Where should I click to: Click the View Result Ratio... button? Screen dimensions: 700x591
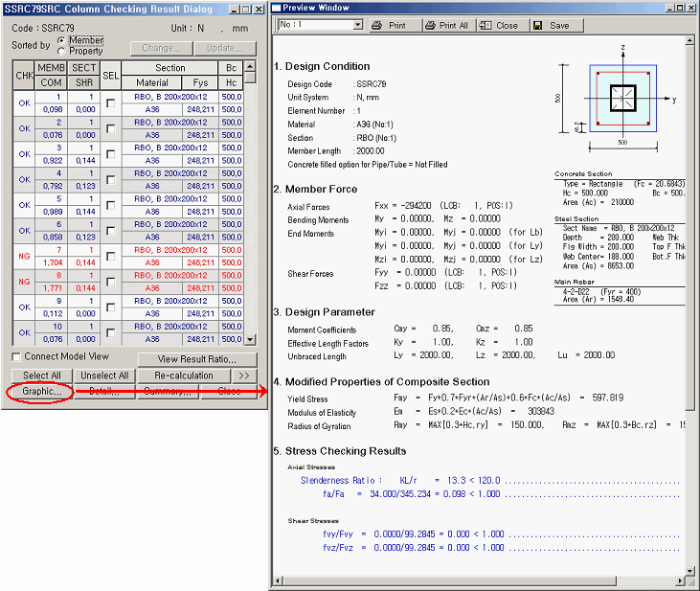(196, 359)
